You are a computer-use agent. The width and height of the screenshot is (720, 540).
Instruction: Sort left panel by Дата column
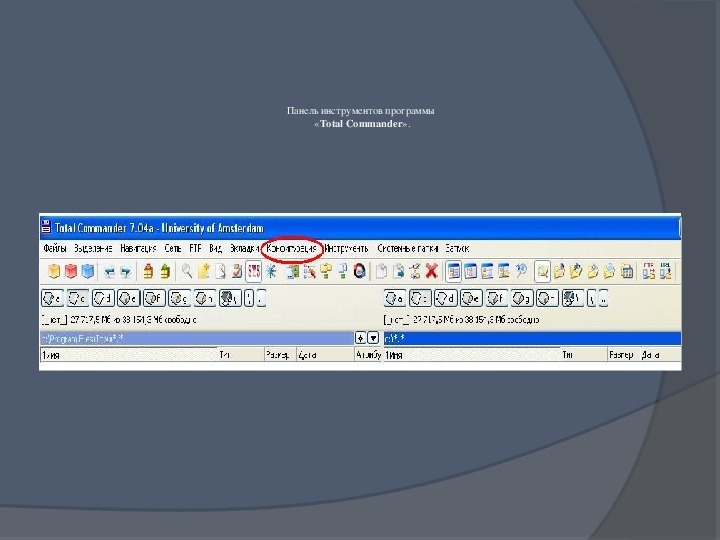point(325,354)
